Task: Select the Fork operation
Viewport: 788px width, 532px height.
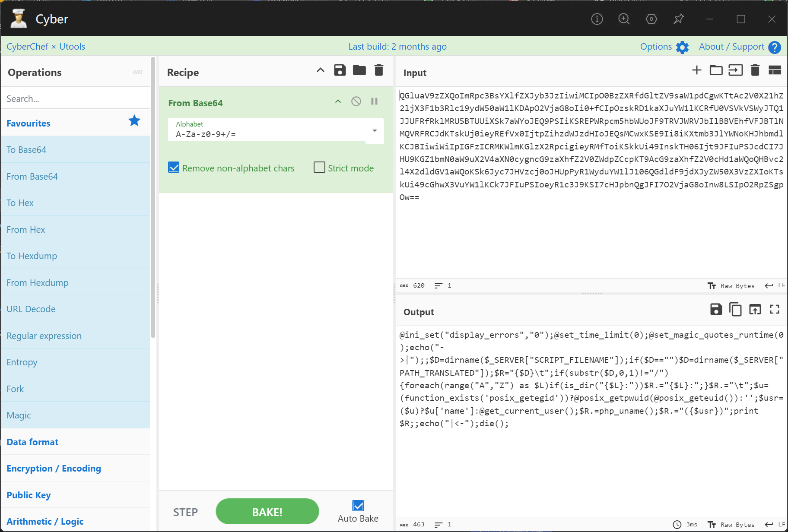Action: pyautogui.click(x=76, y=389)
